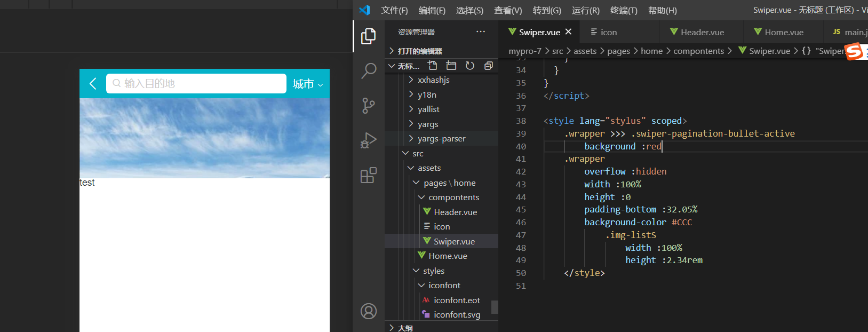Image resolution: width=868 pixels, height=332 pixels.
Task: Click the 输入目的地 search input field
Action: [196, 84]
